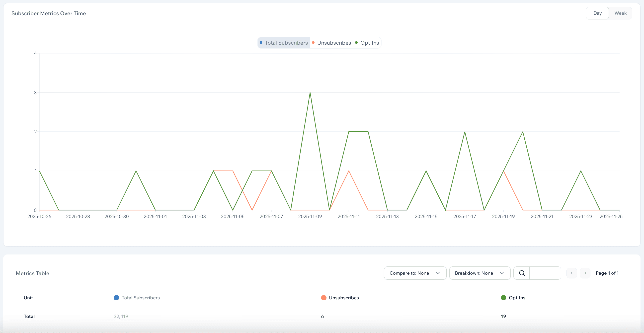The height and width of the screenshot is (333, 644).
Task: Expand the Compare to chevron arrow
Action: (x=438, y=273)
